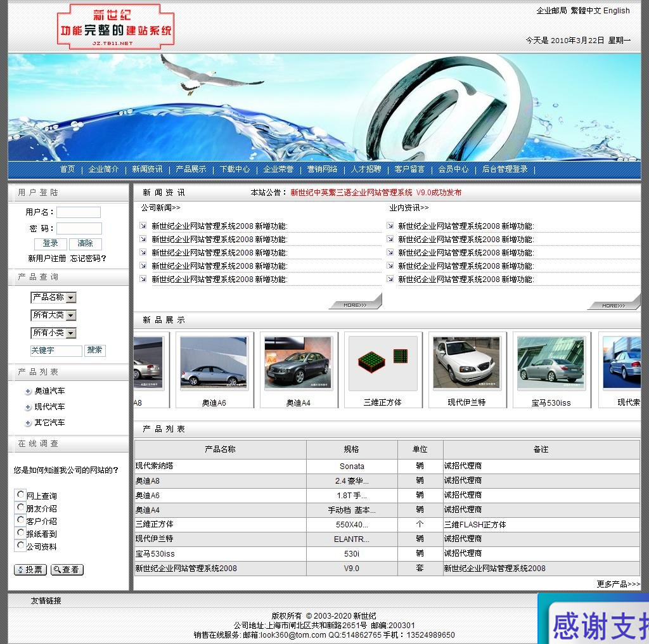Submit the survey with 投票

click(x=30, y=570)
